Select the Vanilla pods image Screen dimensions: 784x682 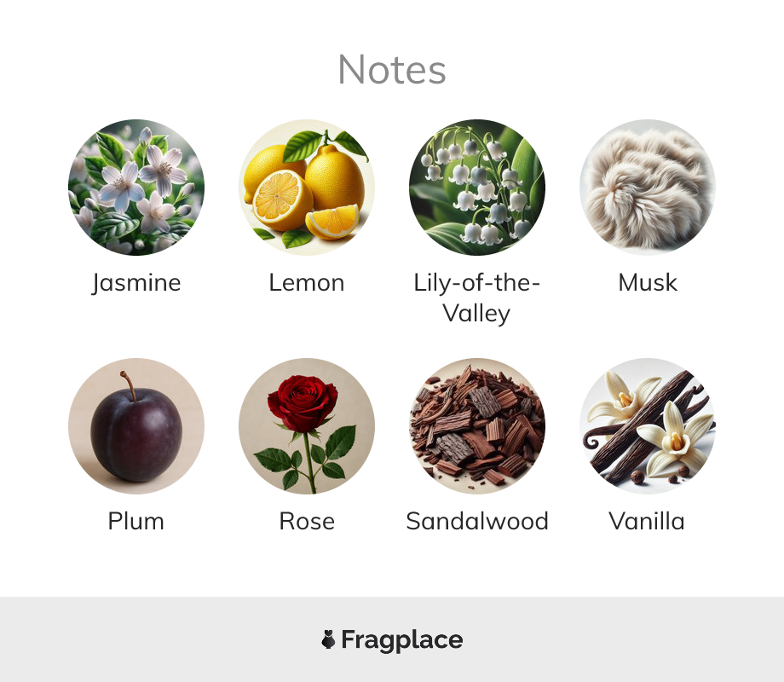point(648,425)
